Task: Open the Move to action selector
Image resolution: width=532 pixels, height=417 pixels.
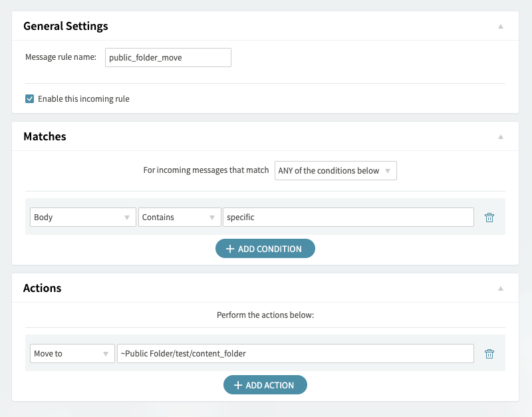Action: coord(72,353)
